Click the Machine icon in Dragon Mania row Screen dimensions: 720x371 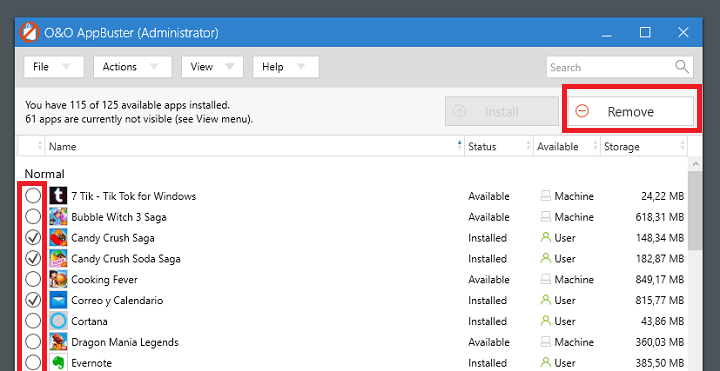tap(545, 342)
